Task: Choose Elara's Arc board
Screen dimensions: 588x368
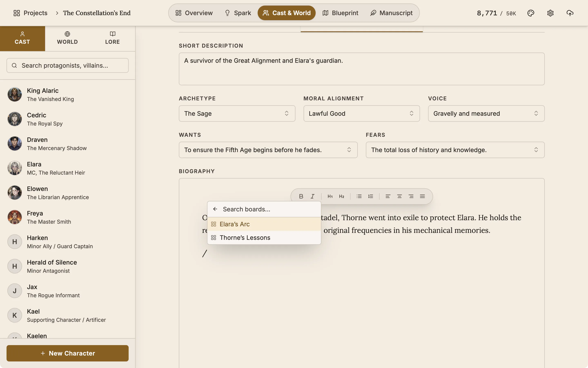Action: (x=264, y=224)
